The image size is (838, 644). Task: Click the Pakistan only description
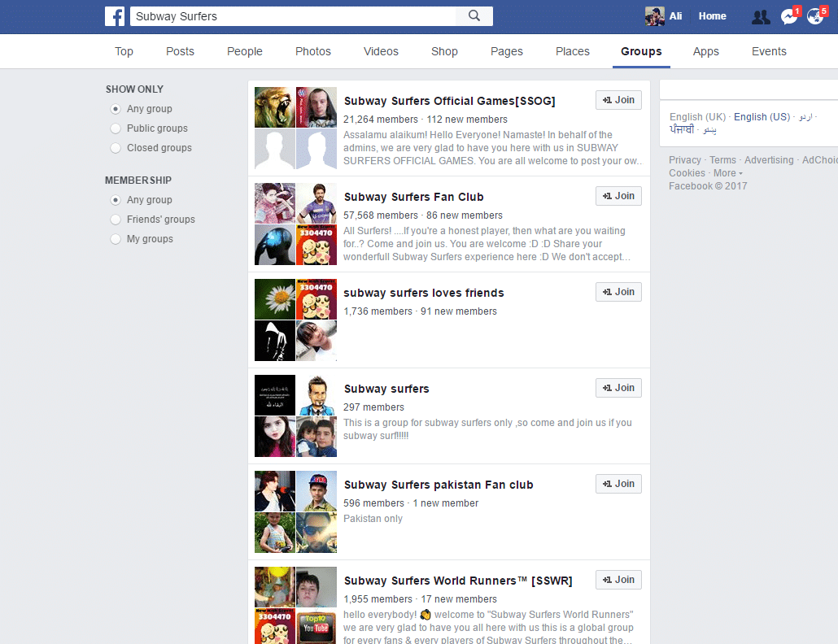coord(373,519)
